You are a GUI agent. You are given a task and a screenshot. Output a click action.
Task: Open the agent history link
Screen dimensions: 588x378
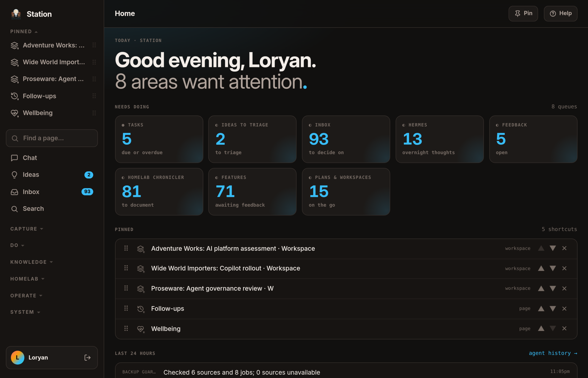pos(553,353)
